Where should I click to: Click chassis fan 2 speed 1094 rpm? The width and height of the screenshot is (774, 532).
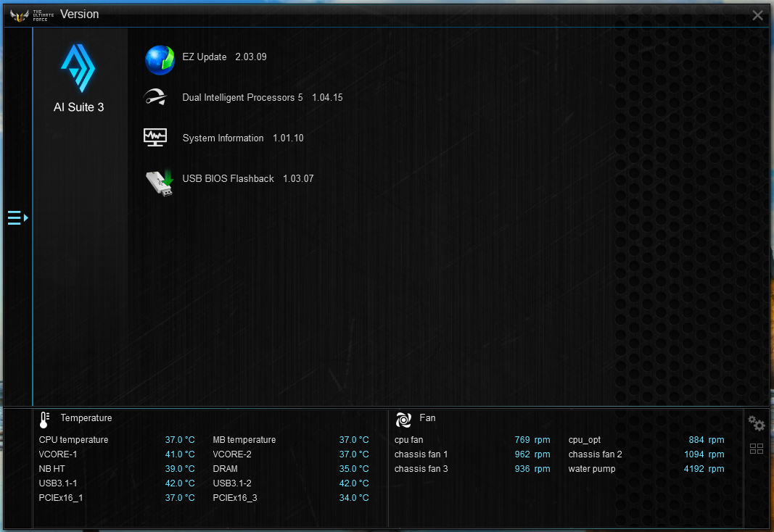point(704,454)
